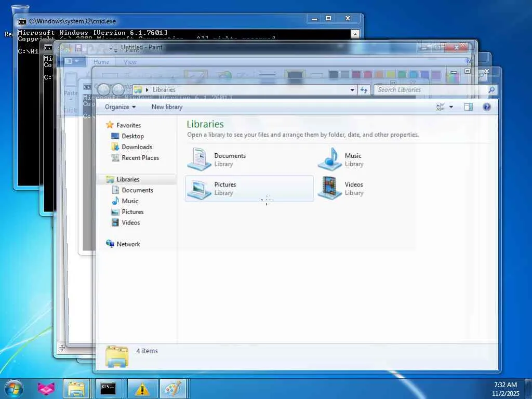Click the Windows Explorer taskbar button
This screenshot has width=532, height=399.
(x=76, y=389)
